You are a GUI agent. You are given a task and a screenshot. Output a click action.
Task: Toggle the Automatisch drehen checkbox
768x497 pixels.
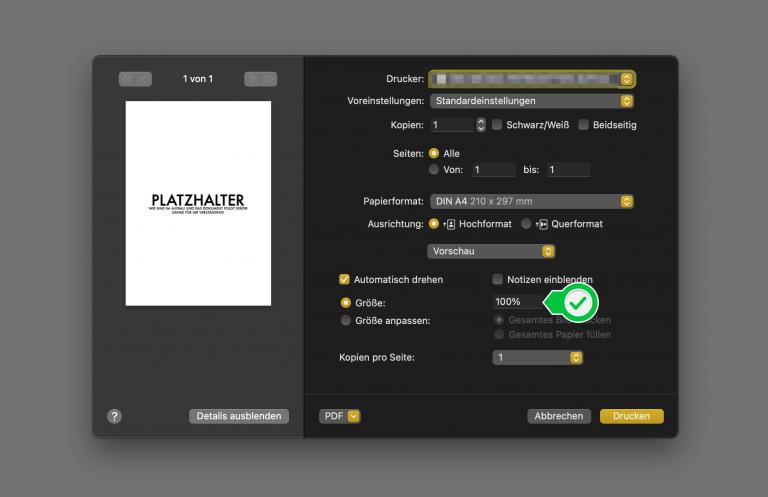click(x=344, y=279)
